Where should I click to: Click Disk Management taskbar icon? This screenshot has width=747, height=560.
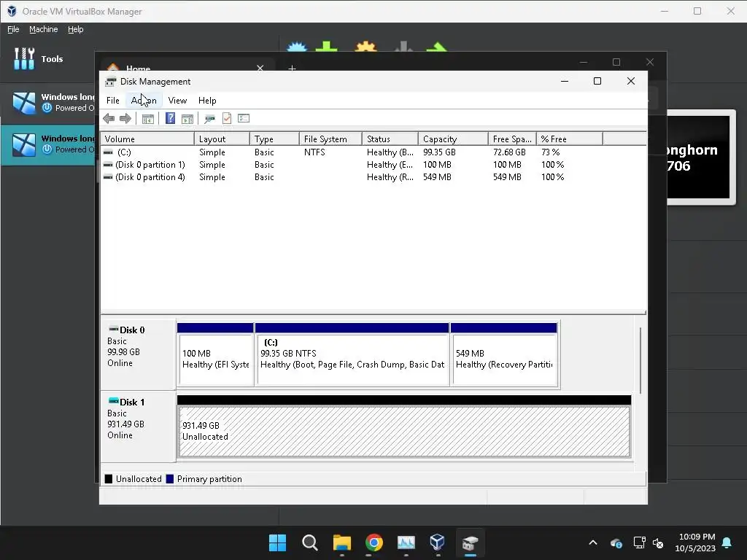[471, 542]
